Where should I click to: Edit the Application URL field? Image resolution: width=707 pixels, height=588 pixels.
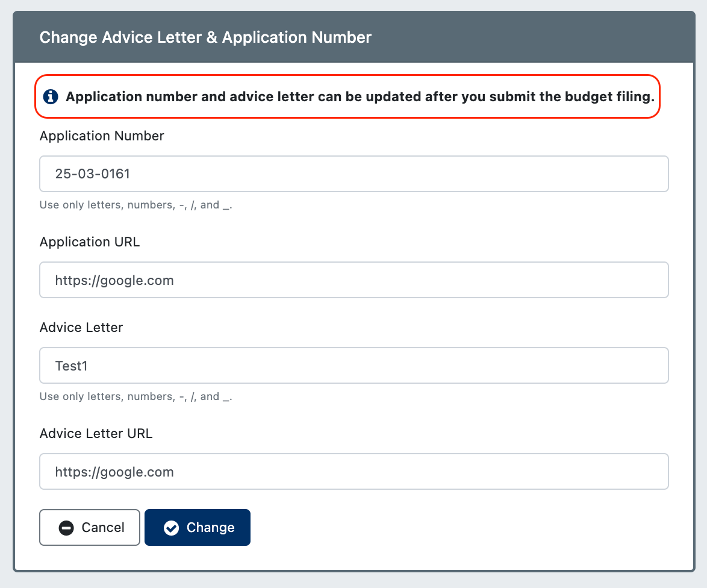(x=354, y=280)
